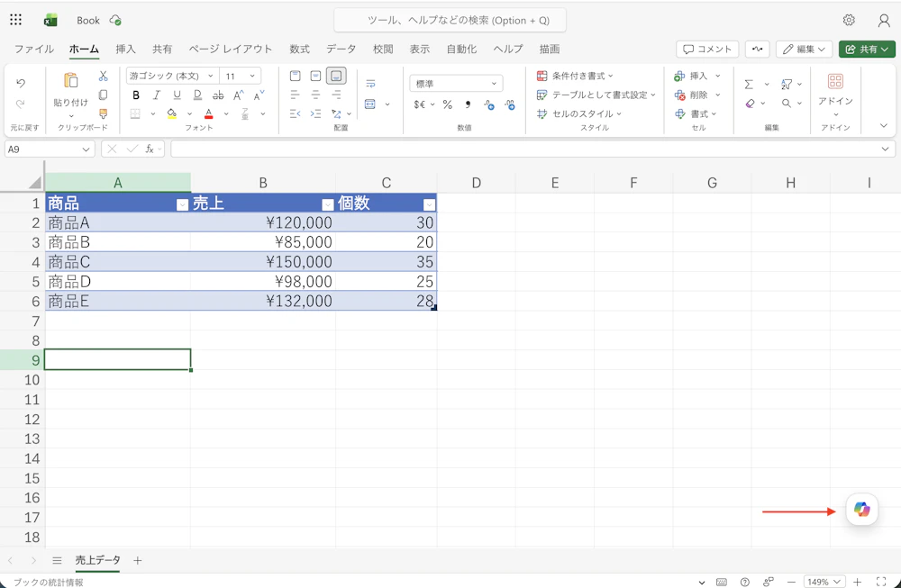This screenshot has height=588, width=901.
Task: Toggle top vertical alignment
Action: 295,76
